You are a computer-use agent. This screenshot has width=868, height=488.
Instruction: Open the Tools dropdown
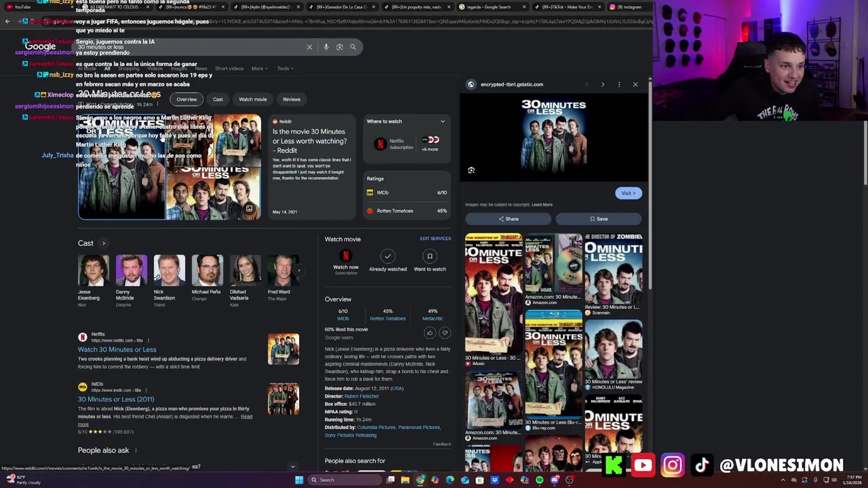coord(285,68)
